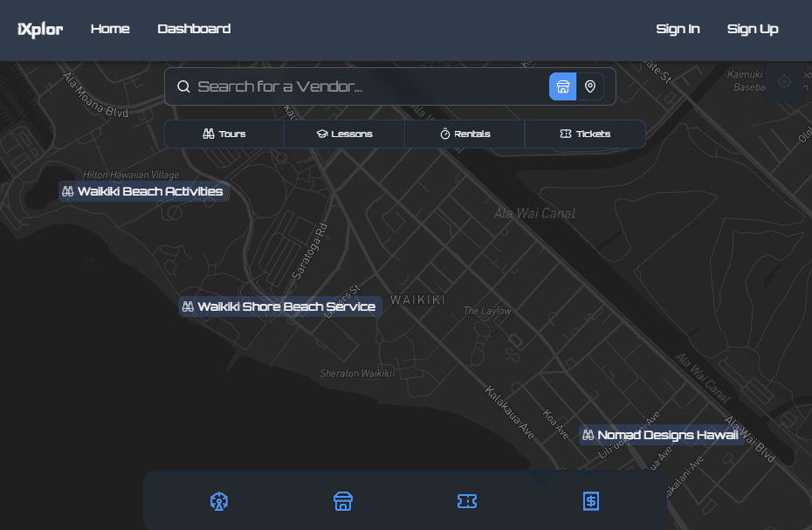
Task: Click the Sign In link
Action: (x=678, y=29)
